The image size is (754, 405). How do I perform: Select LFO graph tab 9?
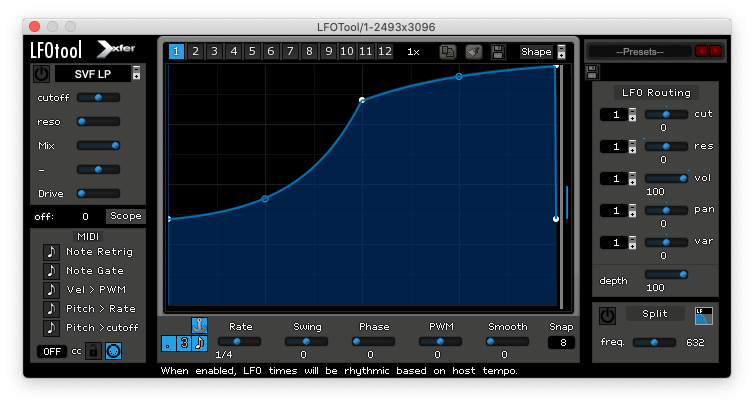point(328,51)
